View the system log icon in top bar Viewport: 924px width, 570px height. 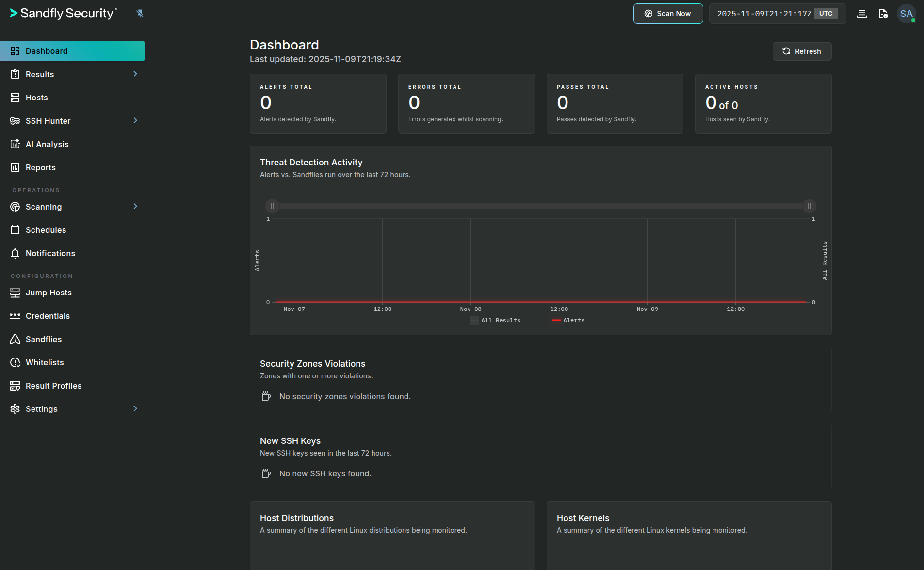pyautogui.click(x=861, y=13)
